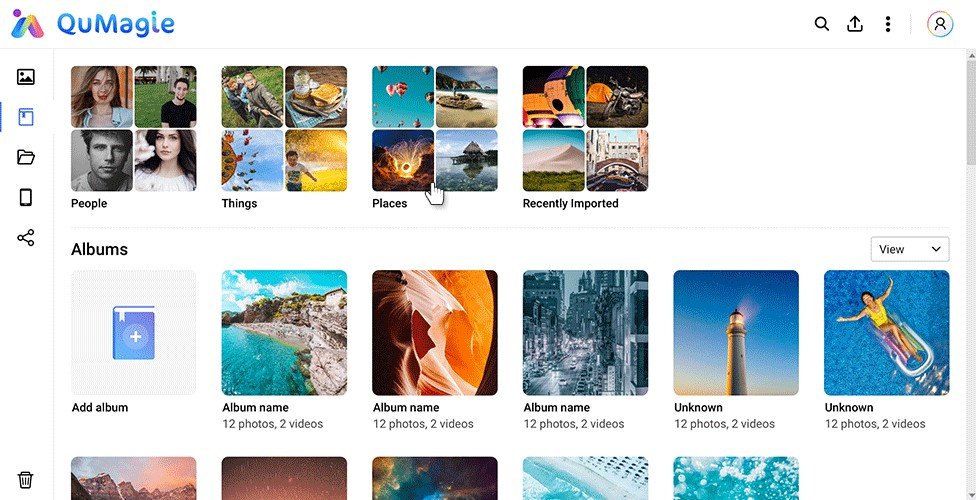The image size is (976, 500).
Task: Open the trash can icon
Action: (x=26, y=479)
